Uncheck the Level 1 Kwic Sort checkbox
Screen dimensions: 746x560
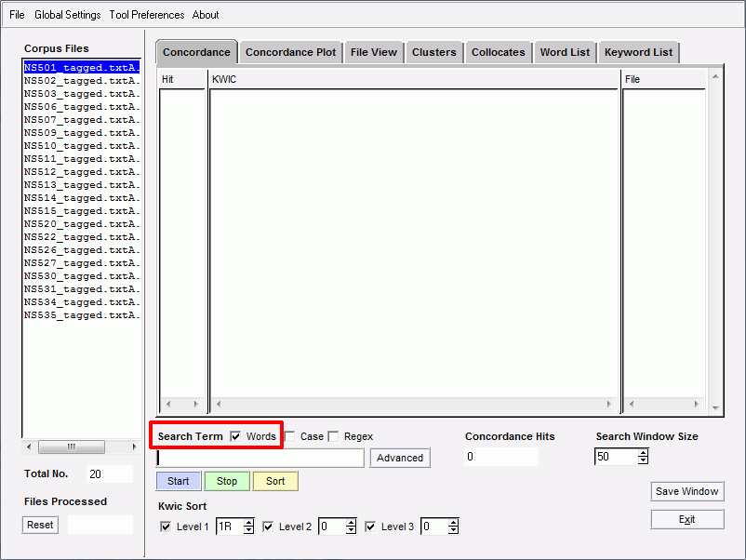[x=167, y=527]
